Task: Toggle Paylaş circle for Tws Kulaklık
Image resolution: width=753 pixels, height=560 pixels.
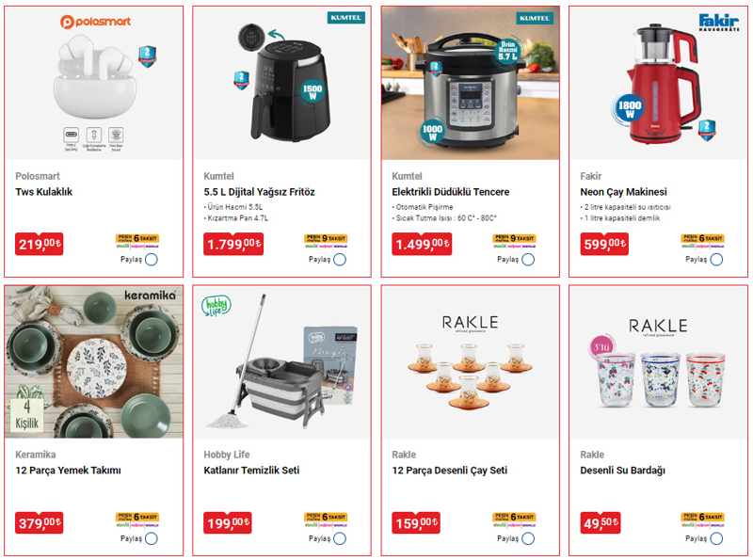Action: [152, 260]
